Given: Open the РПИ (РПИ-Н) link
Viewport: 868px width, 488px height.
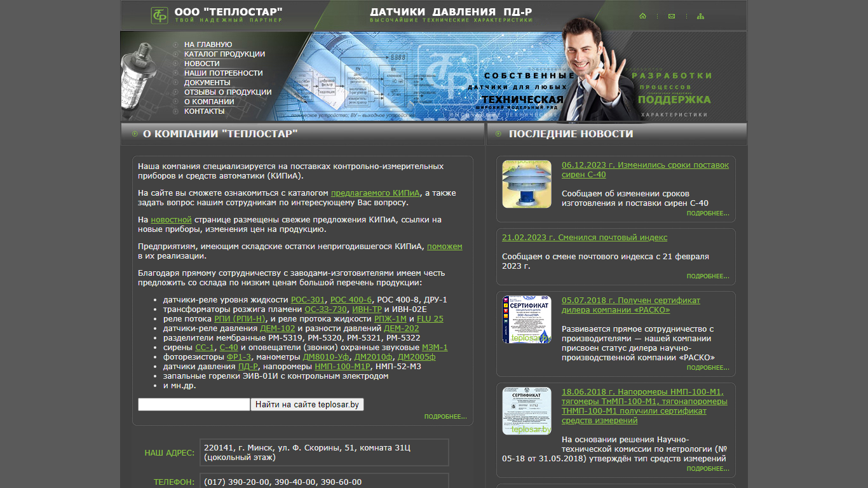Looking at the screenshot, I should [240, 319].
